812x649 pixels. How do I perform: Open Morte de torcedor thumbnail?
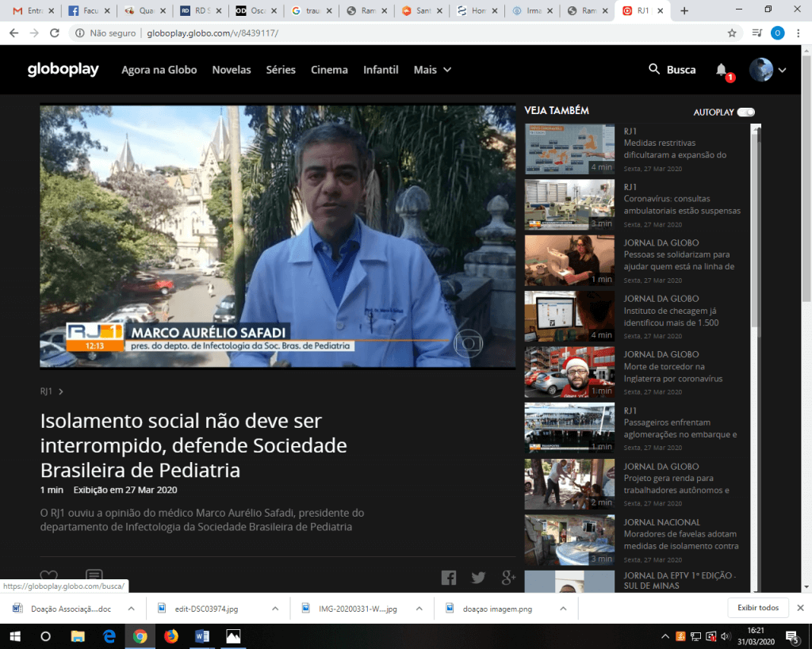[x=569, y=372]
